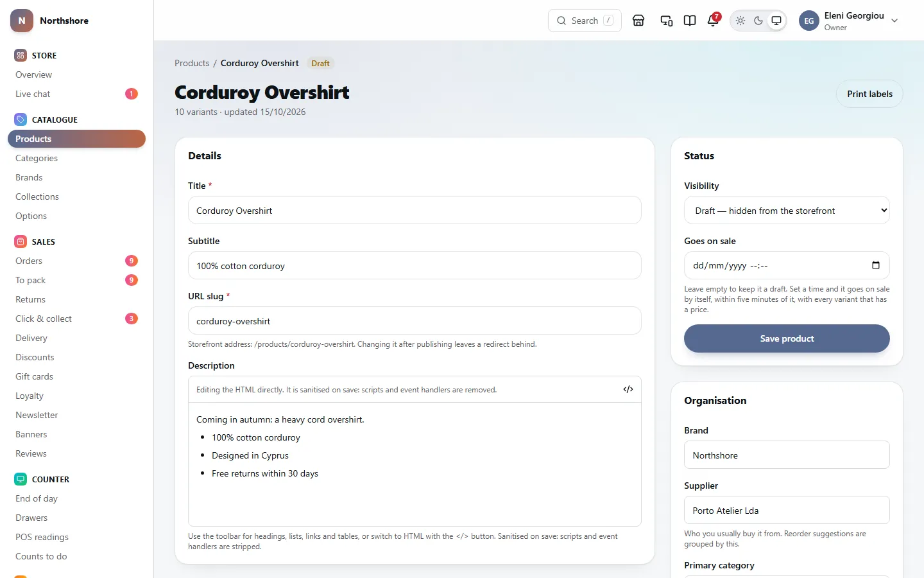Switch to light theme sun icon

[740, 21]
